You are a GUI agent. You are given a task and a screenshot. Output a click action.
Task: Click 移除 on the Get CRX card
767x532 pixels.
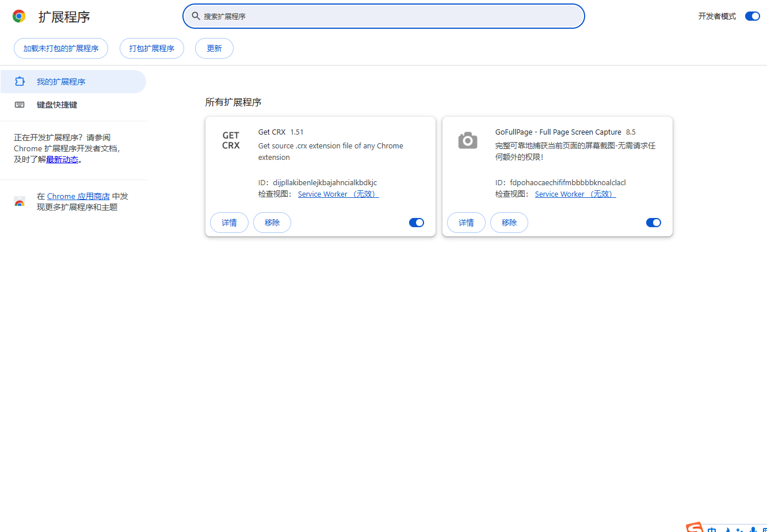tap(272, 223)
